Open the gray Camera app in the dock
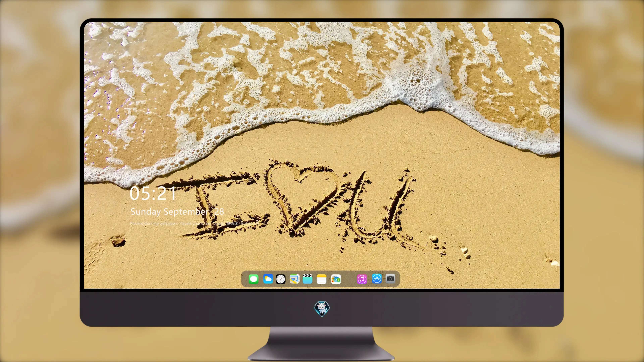 point(390,279)
